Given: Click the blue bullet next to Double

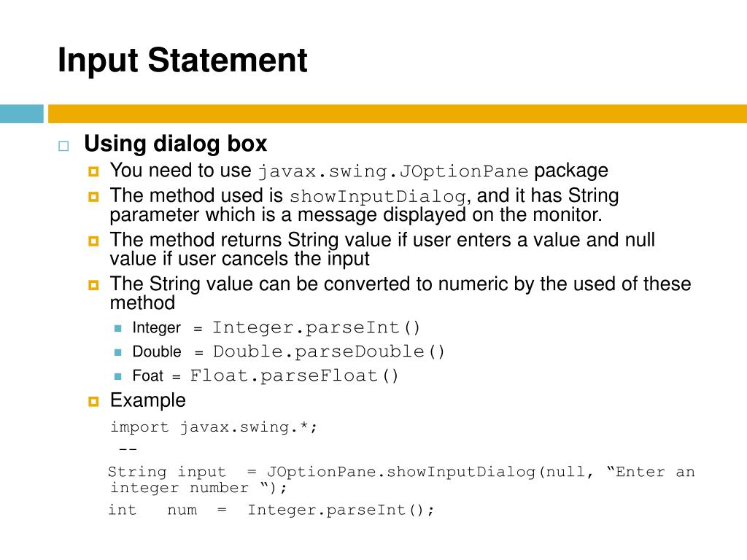Looking at the screenshot, I should 118,352.
